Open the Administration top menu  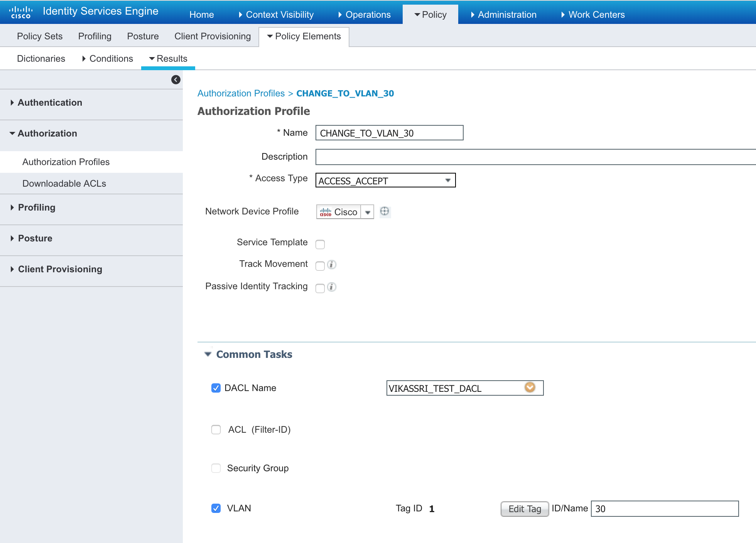(x=507, y=15)
